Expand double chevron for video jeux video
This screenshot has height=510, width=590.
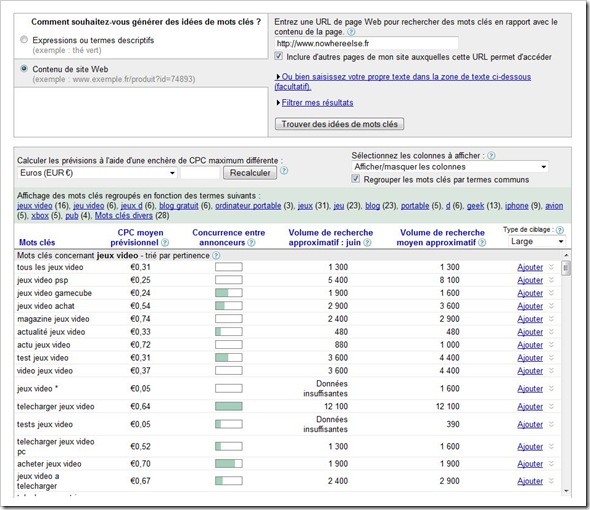[551, 371]
